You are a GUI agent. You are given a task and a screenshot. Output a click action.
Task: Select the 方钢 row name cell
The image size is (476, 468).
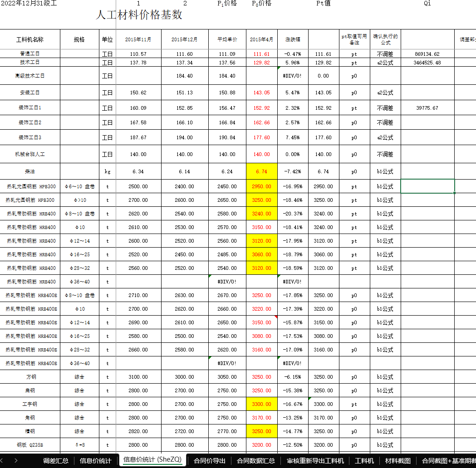30,377
